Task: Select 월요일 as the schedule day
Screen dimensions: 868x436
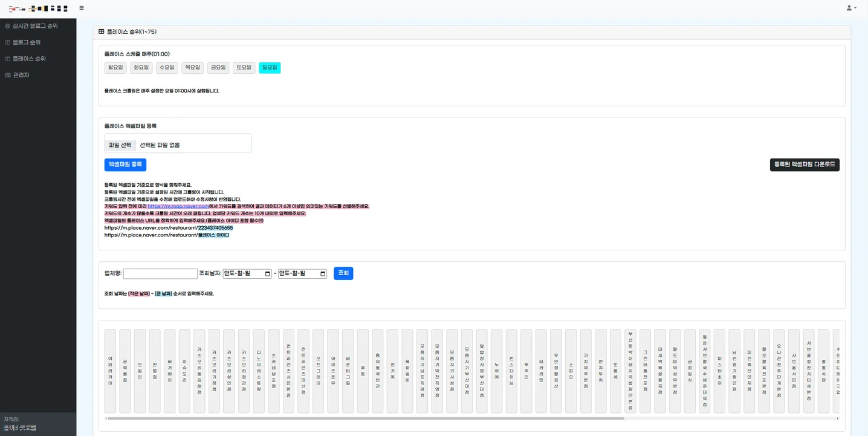Action: click(115, 68)
